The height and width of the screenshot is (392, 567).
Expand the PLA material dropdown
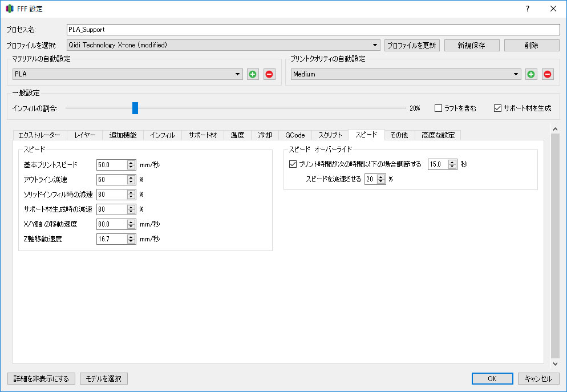128,74
